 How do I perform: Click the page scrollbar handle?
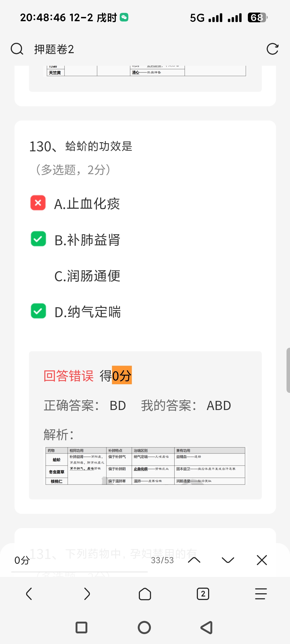pos(288,370)
